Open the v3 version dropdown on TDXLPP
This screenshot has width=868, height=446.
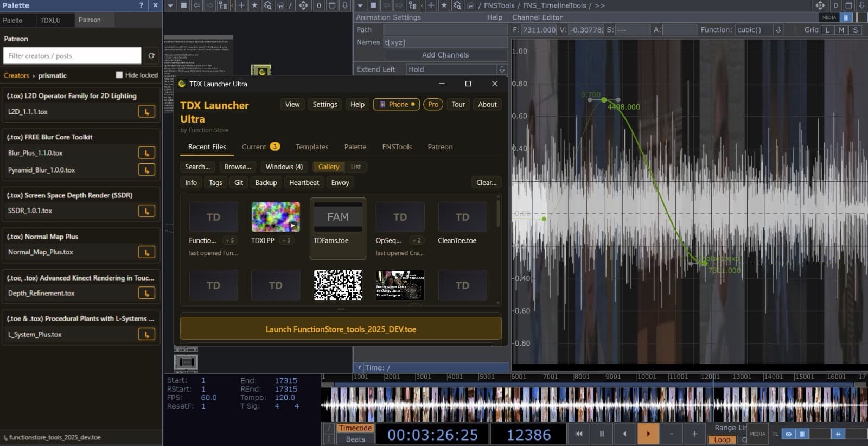(x=286, y=240)
